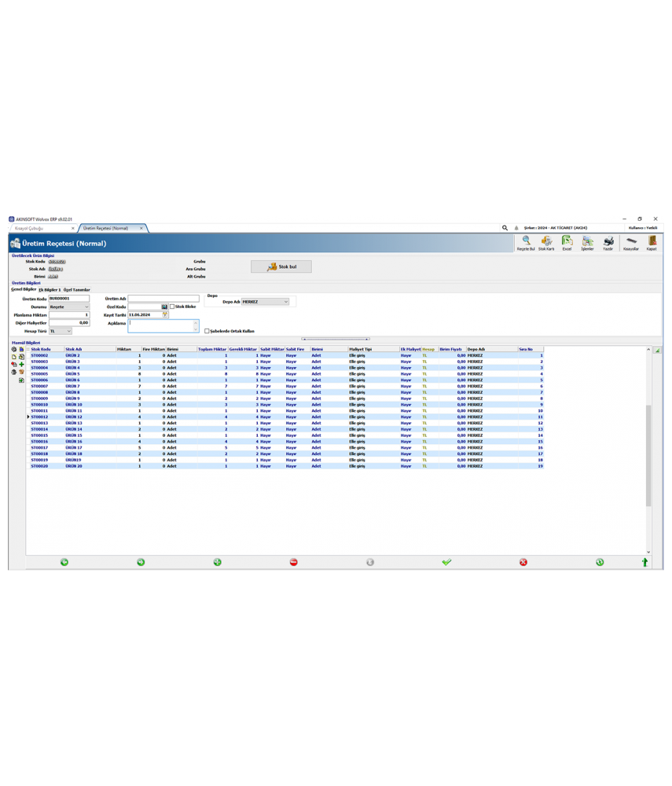
Task: Open the calendar icon beside Kayıt Tarihi
Action: tap(163, 315)
